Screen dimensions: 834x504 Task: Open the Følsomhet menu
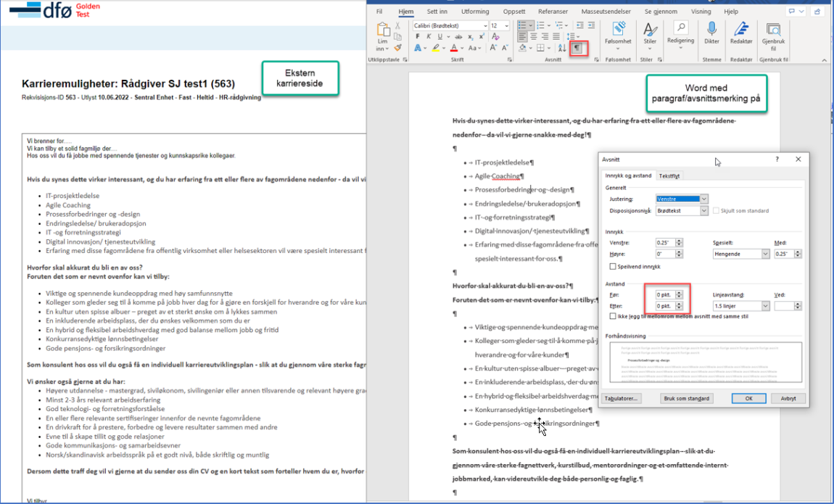618,36
